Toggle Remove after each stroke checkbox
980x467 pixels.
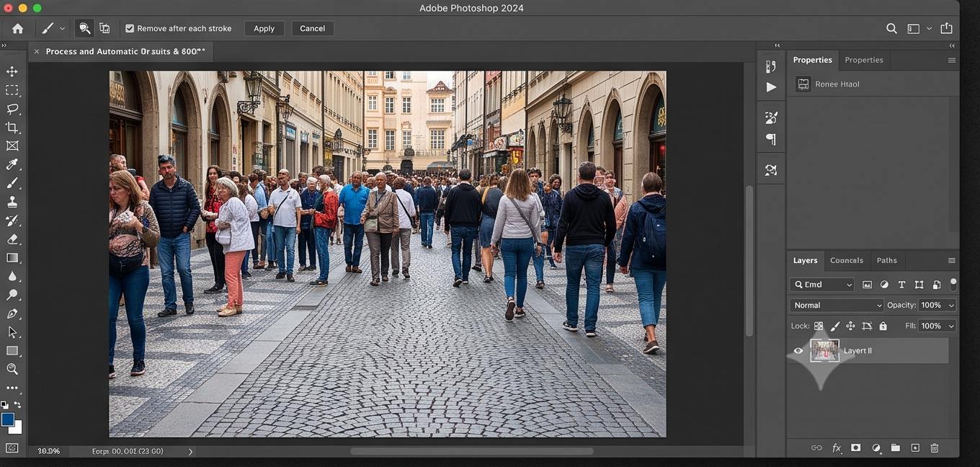[x=130, y=28]
